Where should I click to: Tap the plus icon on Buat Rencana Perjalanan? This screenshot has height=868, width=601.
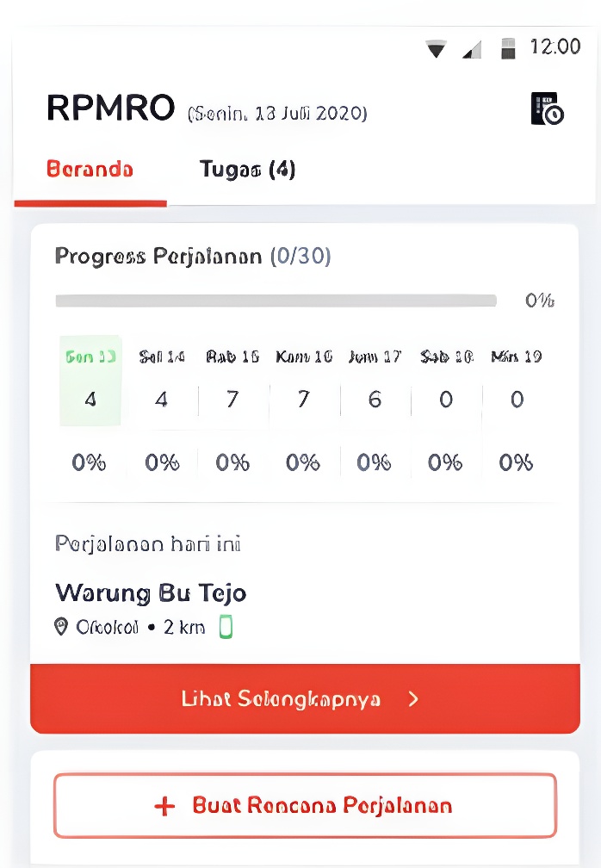point(164,806)
